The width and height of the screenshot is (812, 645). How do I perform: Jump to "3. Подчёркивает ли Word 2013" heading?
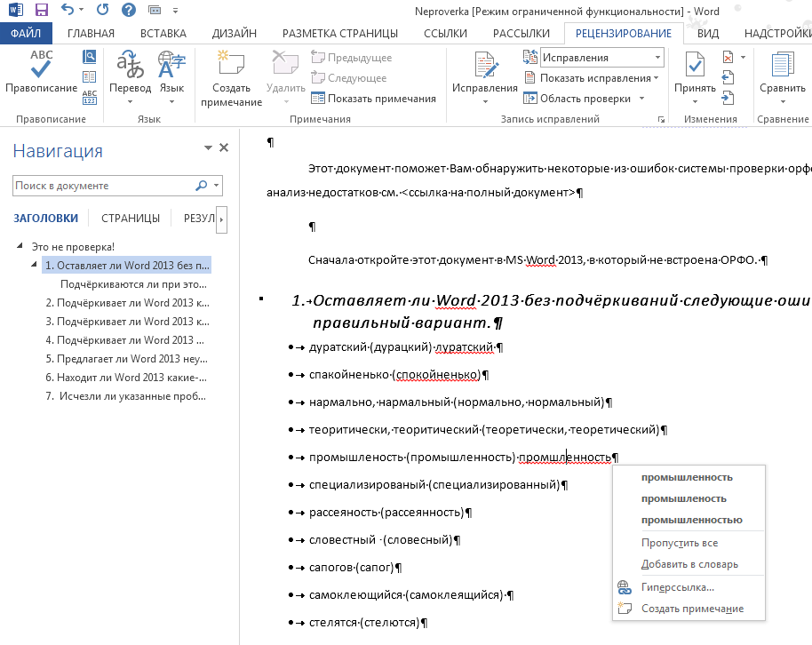point(127,322)
